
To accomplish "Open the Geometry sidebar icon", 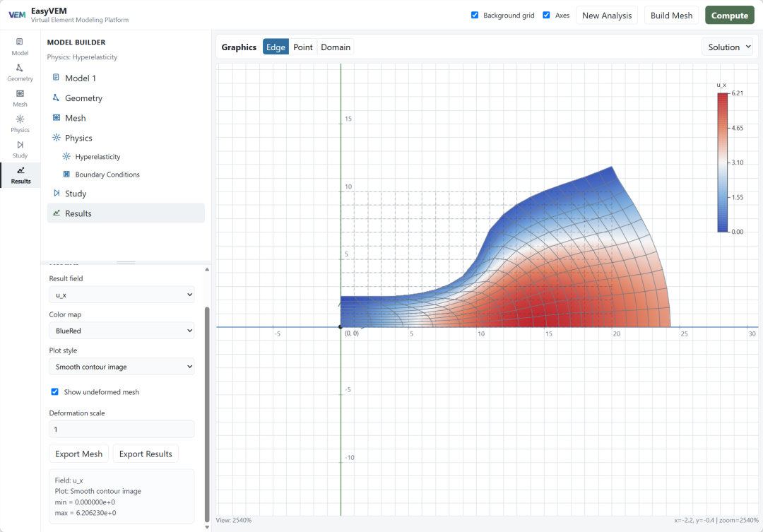I will pyautogui.click(x=20, y=73).
